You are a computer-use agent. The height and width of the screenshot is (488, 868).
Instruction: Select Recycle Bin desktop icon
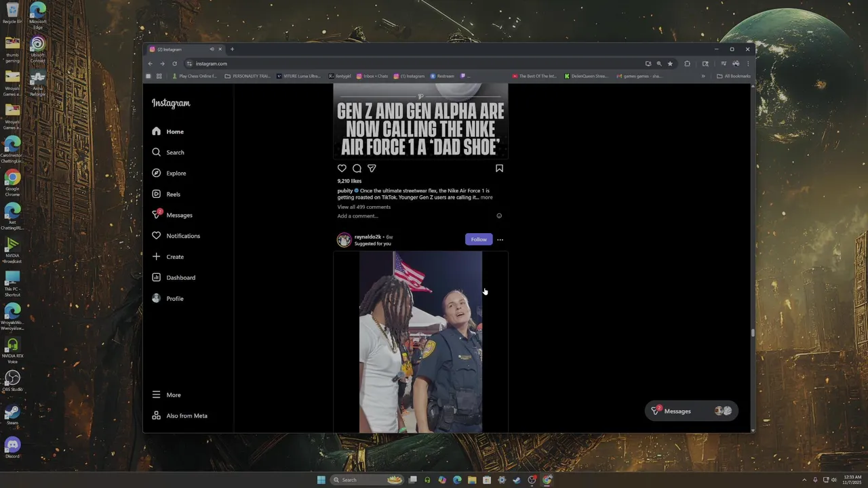[12, 14]
